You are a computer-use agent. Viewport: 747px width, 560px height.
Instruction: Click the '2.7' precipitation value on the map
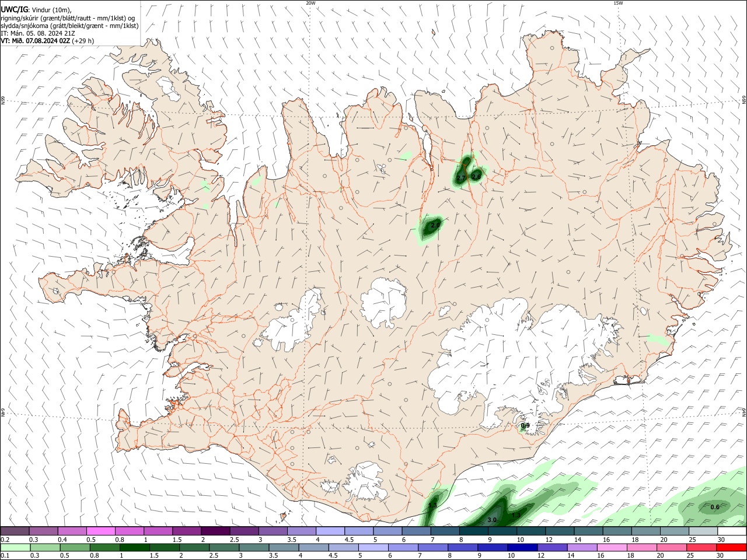[461, 177]
